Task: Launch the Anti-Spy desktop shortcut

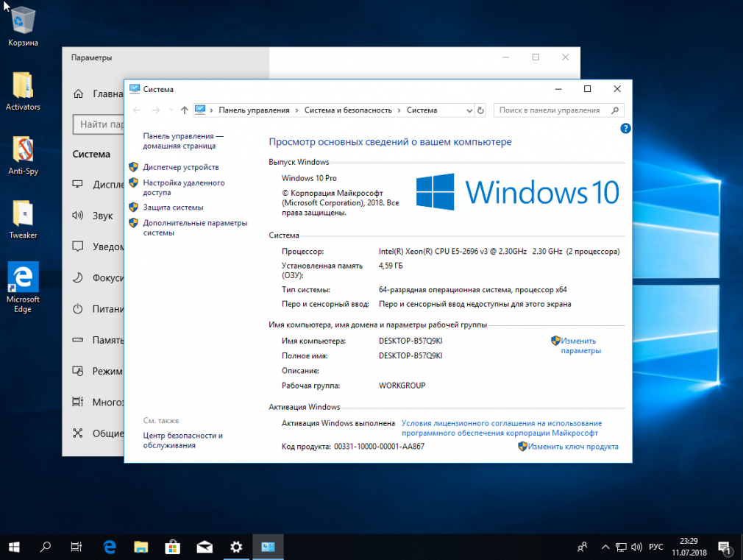Action: 23,155
